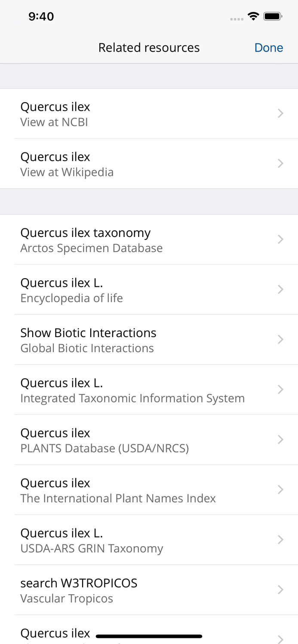This screenshot has width=298, height=644.
Task: Tap the home indicator bar
Action: coord(149,635)
